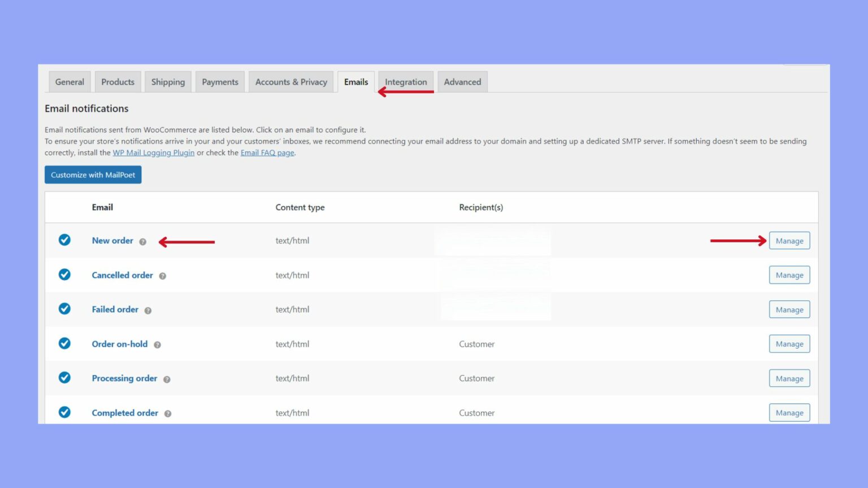This screenshot has width=868, height=488.
Task: Select the Cancelled order email link
Action: click(x=122, y=275)
